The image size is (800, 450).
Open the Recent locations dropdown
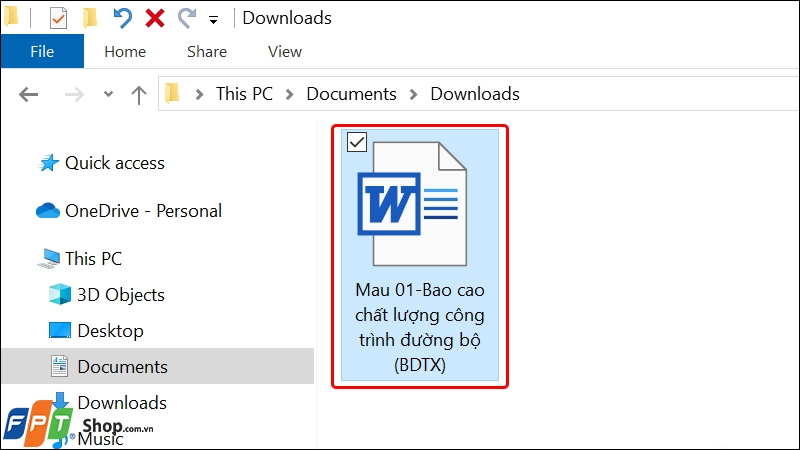pyautogui.click(x=108, y=94)
